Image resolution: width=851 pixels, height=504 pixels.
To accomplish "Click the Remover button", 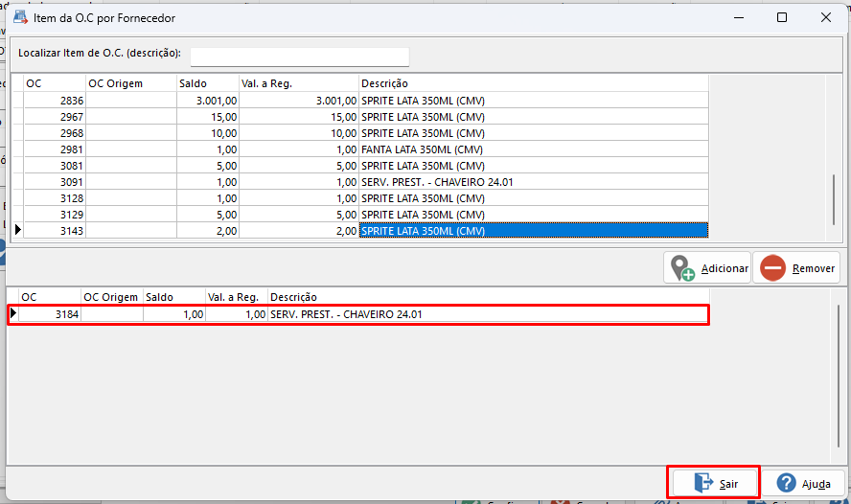I will click(x=796, y=268).
